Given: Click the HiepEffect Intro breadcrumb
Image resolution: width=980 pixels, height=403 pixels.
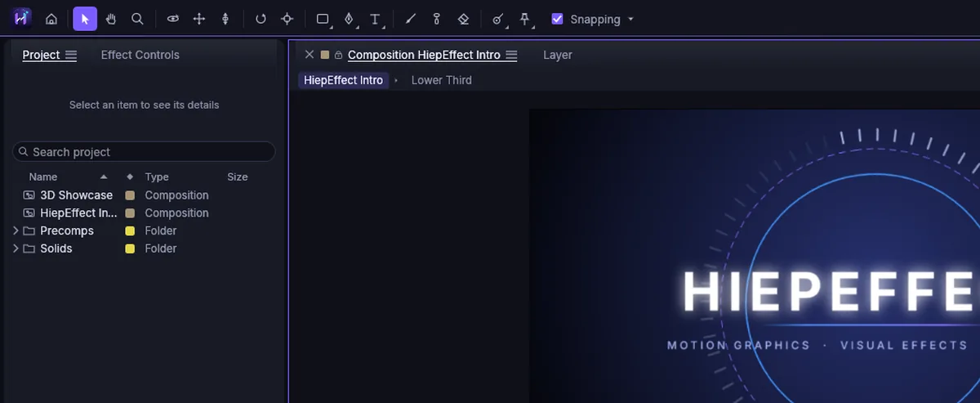Looking at the screenshot, I should click(x=343, y=80).
